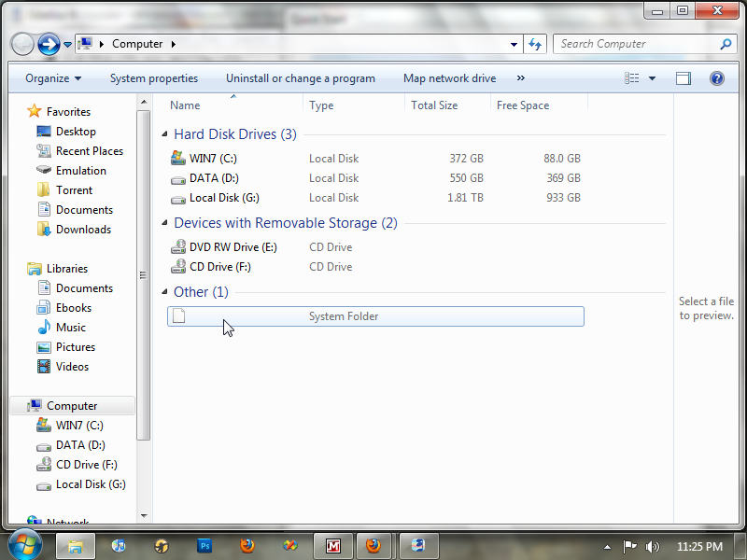Open the Photoshop icon in taskbar
The image size is (747, 560).
(204, 546)
